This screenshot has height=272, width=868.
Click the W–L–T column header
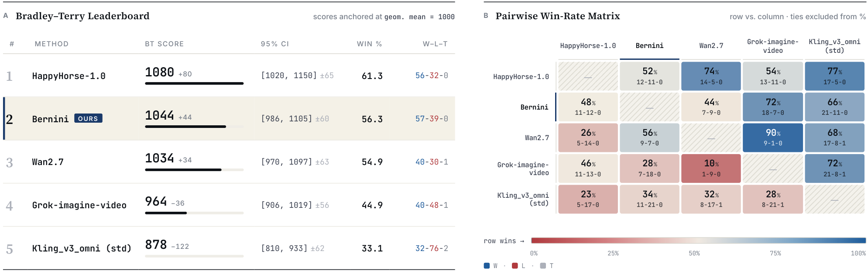click(435, 44)
